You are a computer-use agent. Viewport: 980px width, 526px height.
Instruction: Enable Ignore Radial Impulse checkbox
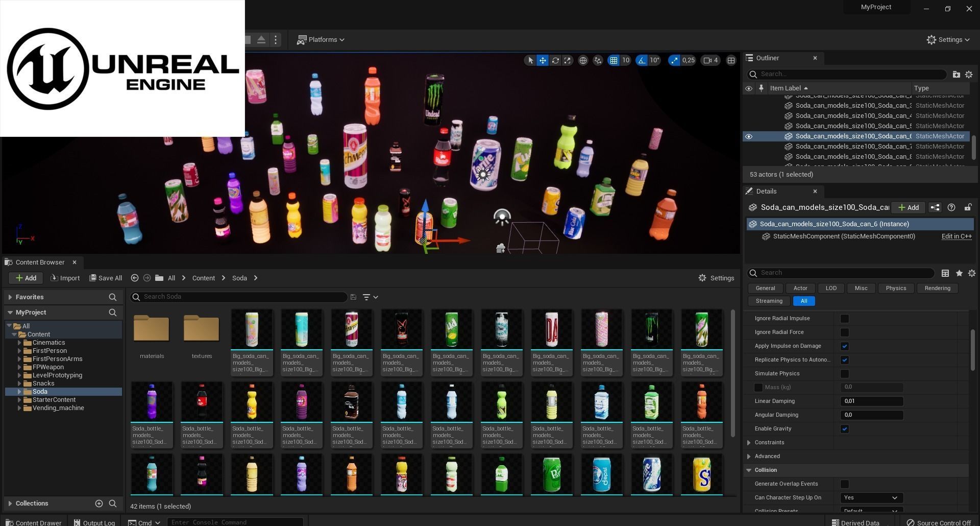click(x=845, y=319)
